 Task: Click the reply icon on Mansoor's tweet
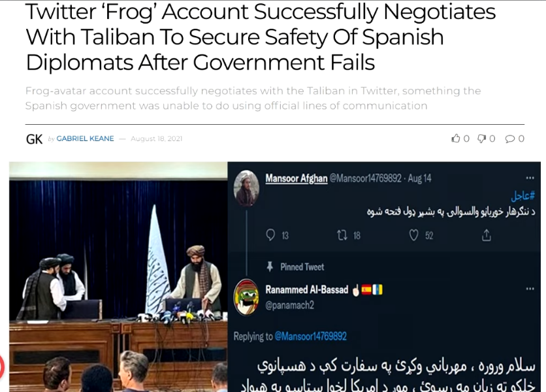[270, 235]
